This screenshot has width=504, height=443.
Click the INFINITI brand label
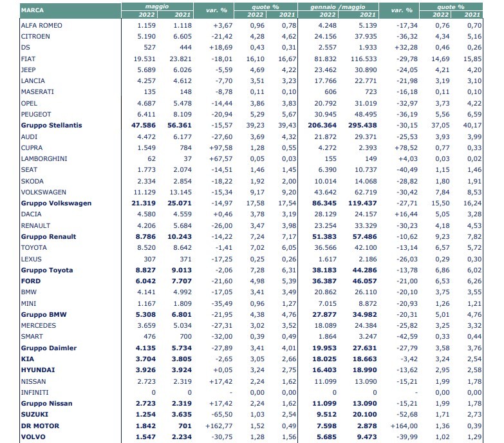[35, 392]
